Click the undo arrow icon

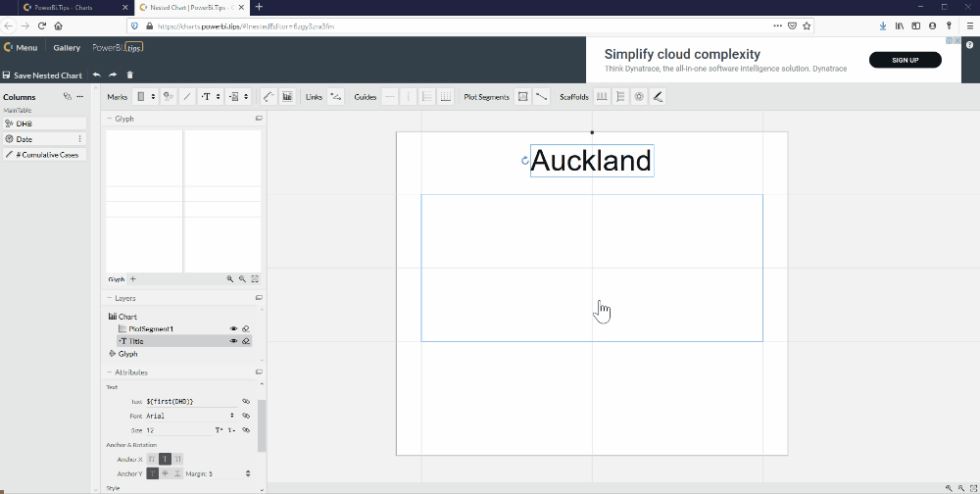(97, 74)
